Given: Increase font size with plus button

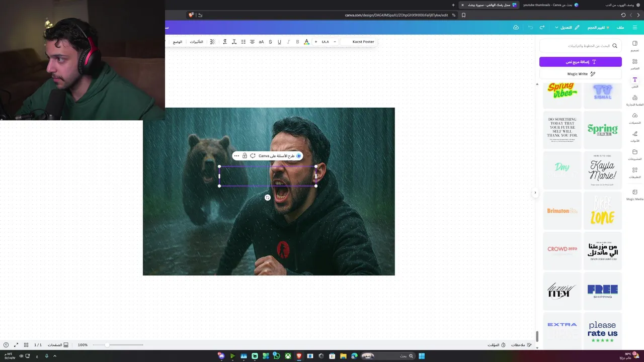Looking at the screenshot, I should point(316,42).
